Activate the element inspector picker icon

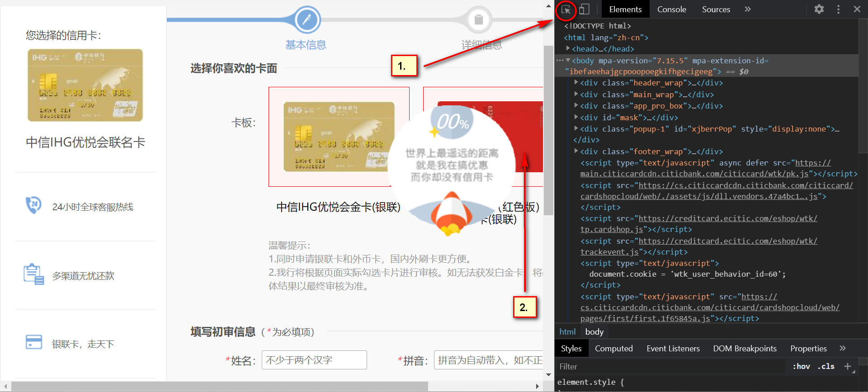pyautogui.click(x=566, y=9)
